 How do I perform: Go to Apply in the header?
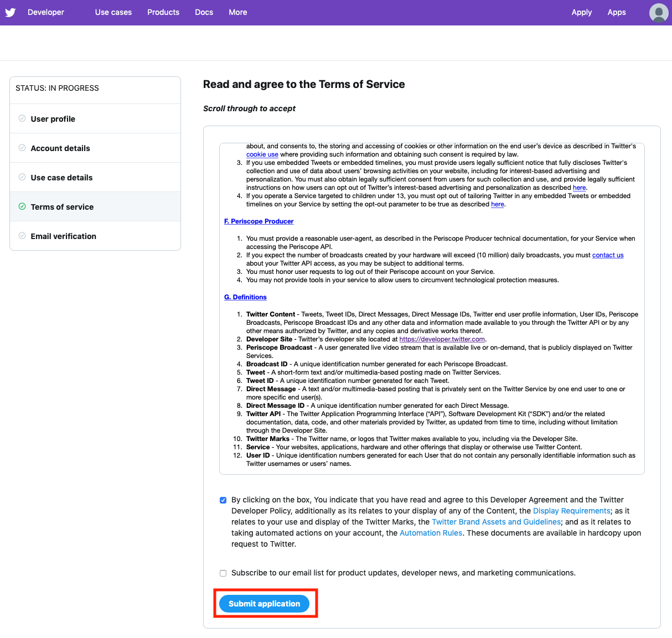pos(582,12)
